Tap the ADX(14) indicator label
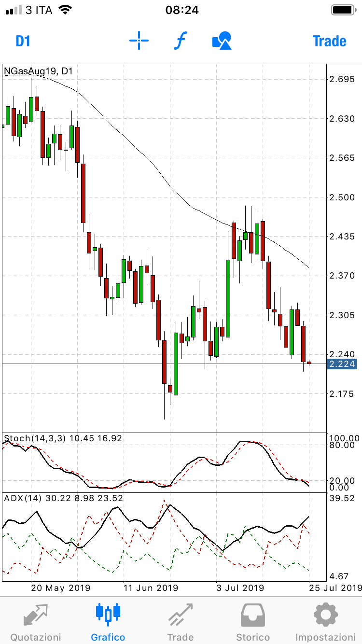362x644 pixels. tap(63, 498)
